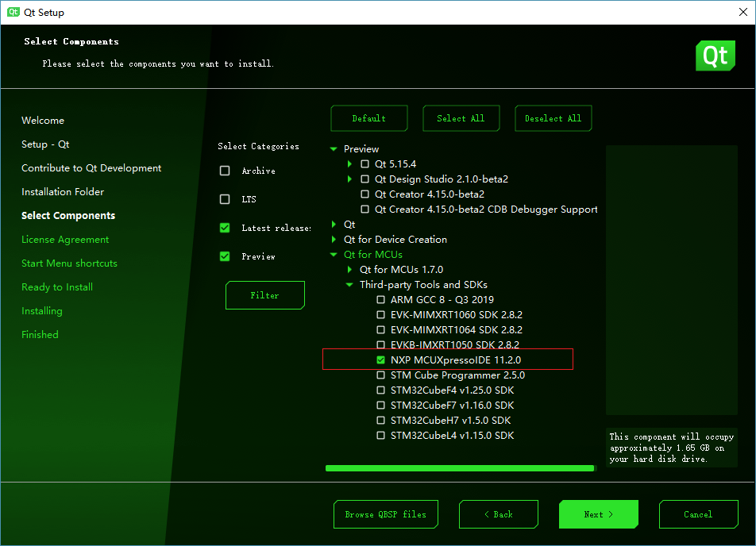Close the Qt Setup window

click(743, 12)
